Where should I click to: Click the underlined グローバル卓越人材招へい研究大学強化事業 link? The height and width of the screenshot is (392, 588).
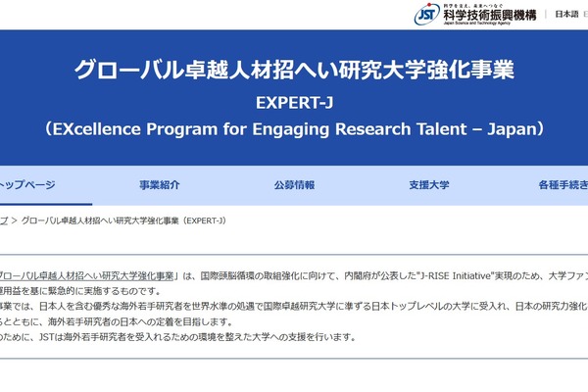[86, 276]
